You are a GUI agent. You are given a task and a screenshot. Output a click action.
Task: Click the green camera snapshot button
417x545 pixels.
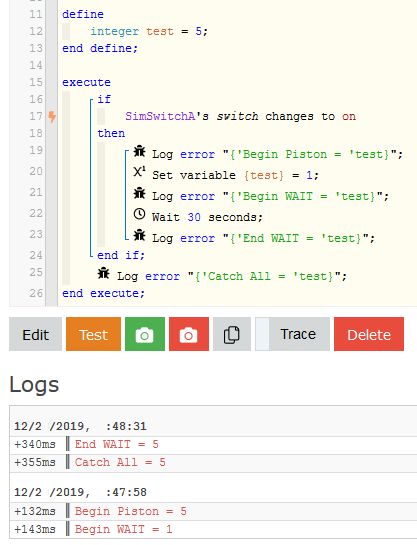pyautogui.click(x=145, y=334)
